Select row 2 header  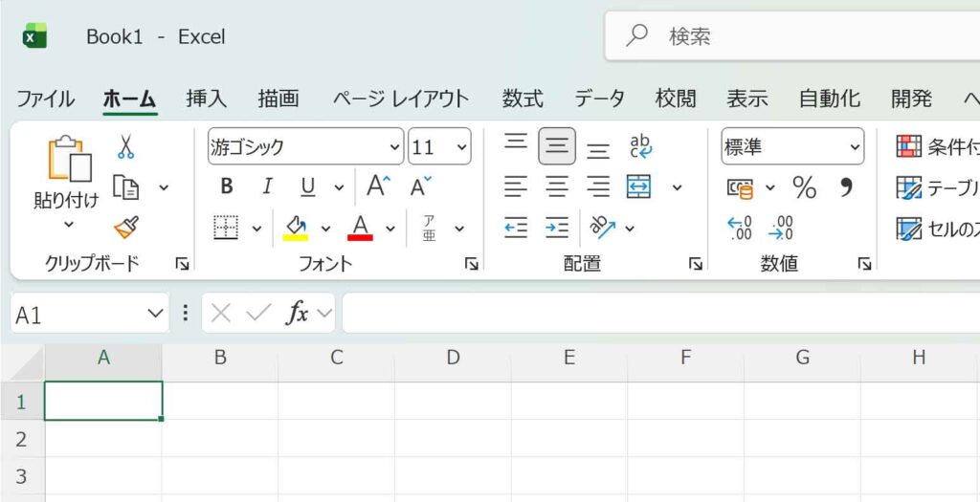point(22,439)
